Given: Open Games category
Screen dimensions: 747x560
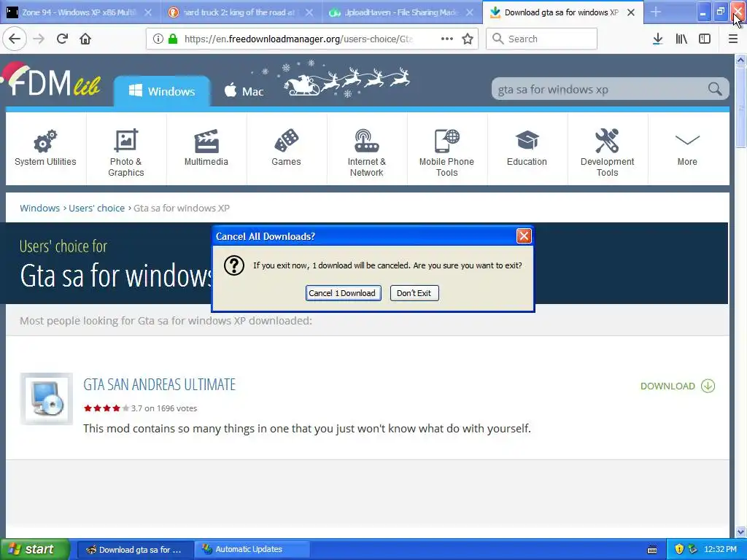Looking at the screenshot, I should click(286, 149).
